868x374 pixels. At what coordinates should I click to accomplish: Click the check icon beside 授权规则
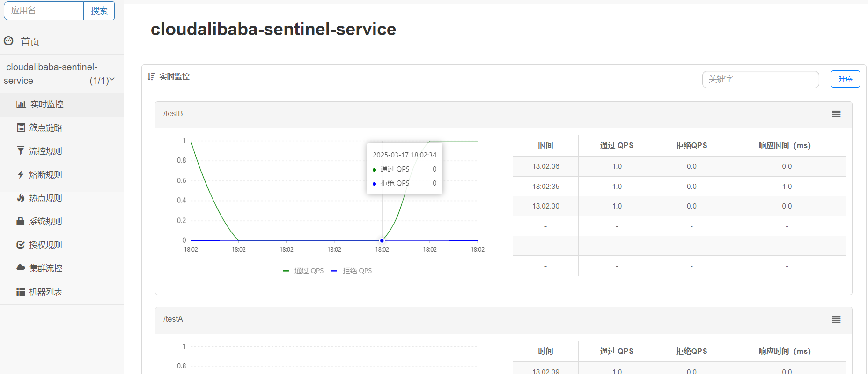21,245
